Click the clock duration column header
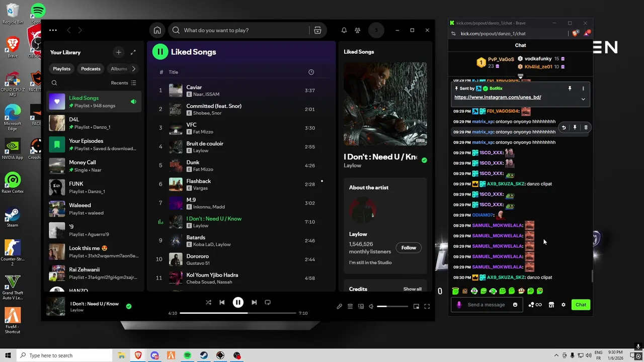 (x=311, y=72)
